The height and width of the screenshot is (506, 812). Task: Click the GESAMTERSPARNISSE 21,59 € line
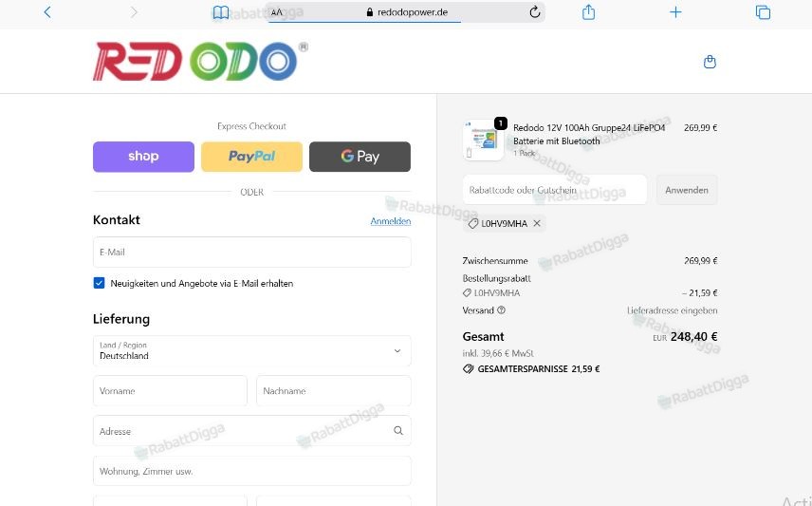point(531,369)
